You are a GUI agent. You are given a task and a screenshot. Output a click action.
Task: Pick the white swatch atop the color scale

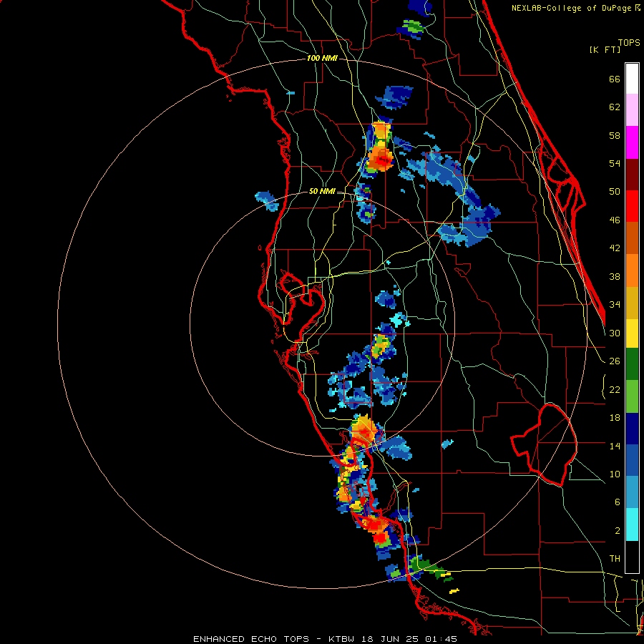tap(632, 79)
